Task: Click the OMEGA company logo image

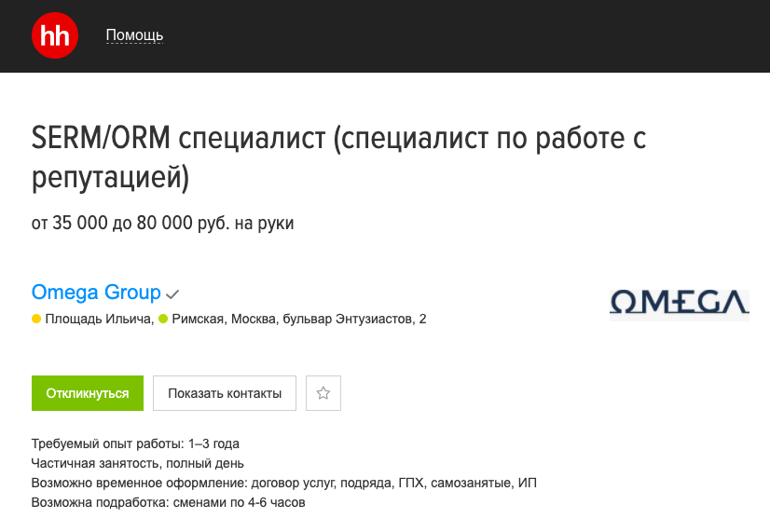Action: (x=680, y=306)
